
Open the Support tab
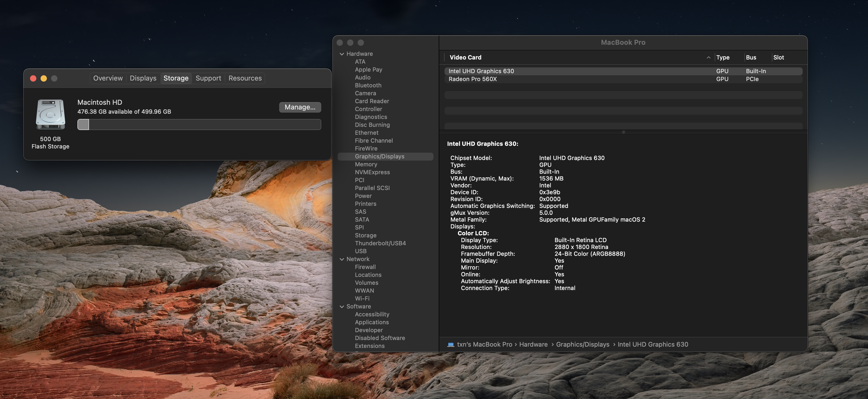pos(208,78)
